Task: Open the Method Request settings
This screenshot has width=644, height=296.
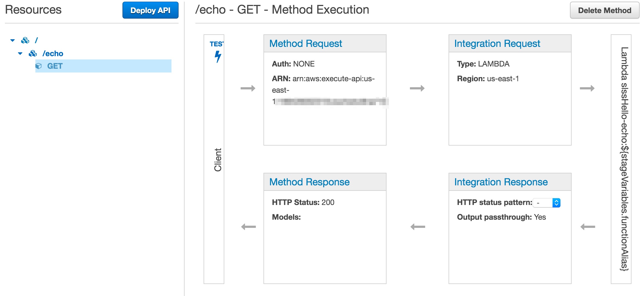Action: [306, 44]
